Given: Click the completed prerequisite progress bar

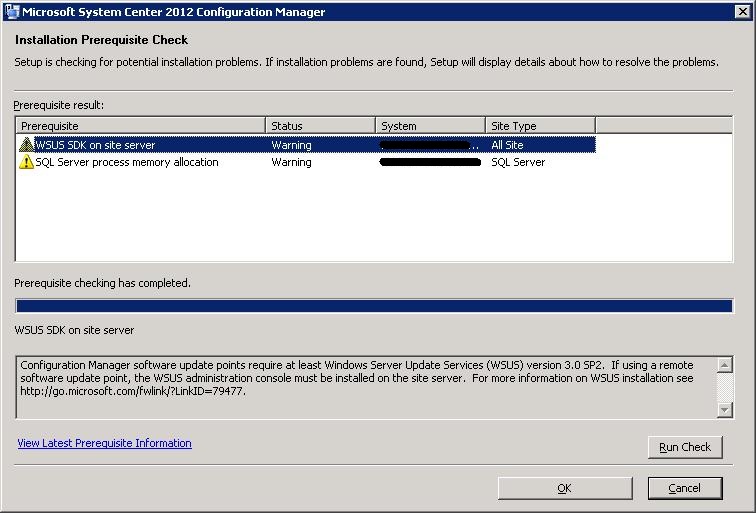Looking at the screenshot, I should pyautogui.click(x=374, y=306).
